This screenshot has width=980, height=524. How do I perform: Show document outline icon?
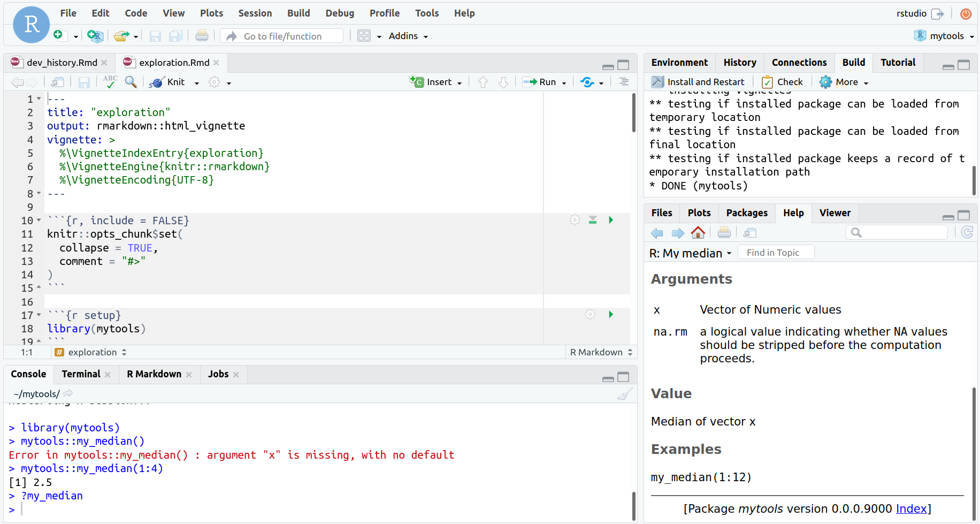[x=624, y=81]
